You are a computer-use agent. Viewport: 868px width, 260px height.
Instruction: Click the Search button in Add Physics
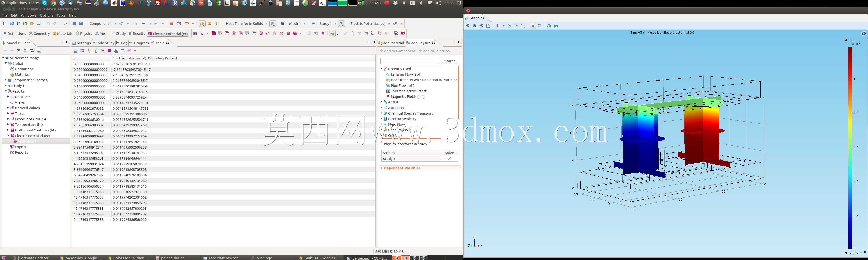pyautogui.click(x=450, y=61)
